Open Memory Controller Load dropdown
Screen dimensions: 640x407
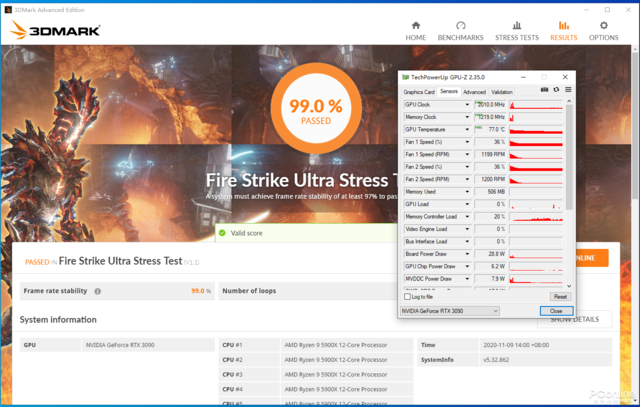(x=467, y=217)
